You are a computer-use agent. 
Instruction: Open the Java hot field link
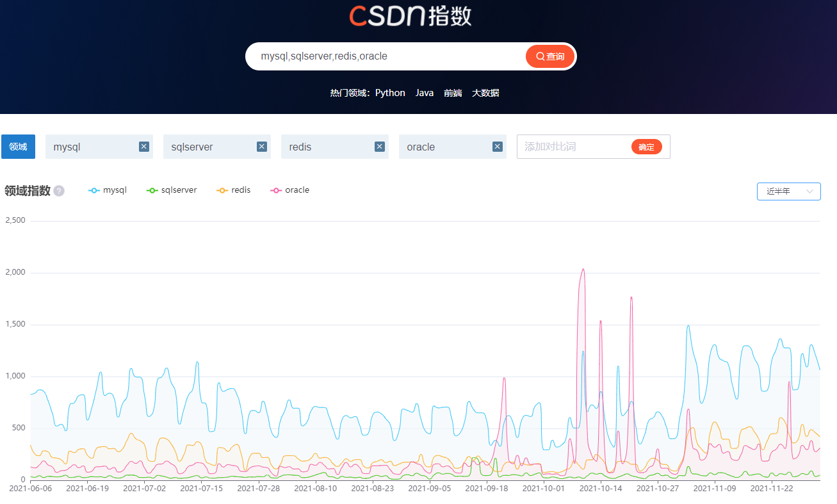425,93
